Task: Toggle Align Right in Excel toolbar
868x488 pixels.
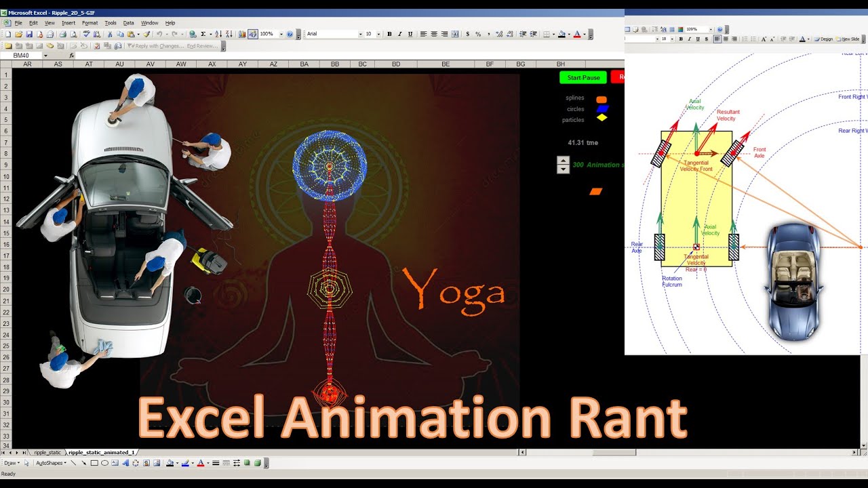Action: tap(444, 34)
